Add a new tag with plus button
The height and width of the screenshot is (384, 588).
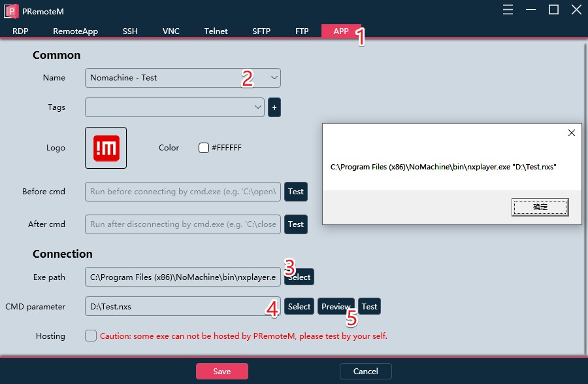tap(274, 107)
